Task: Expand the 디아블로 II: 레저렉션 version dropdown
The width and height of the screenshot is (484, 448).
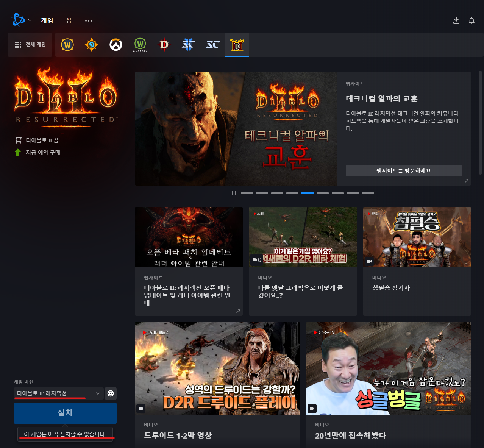Action: click(x=58, y=393)
